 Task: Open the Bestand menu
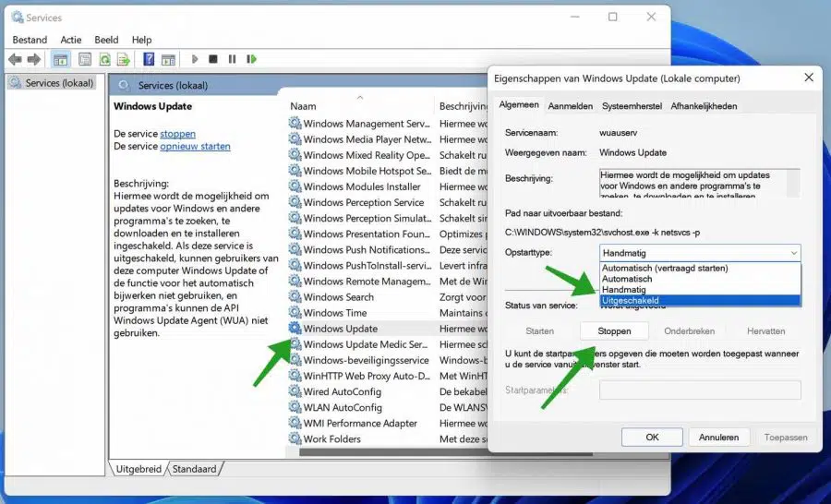tap(30, 40)
